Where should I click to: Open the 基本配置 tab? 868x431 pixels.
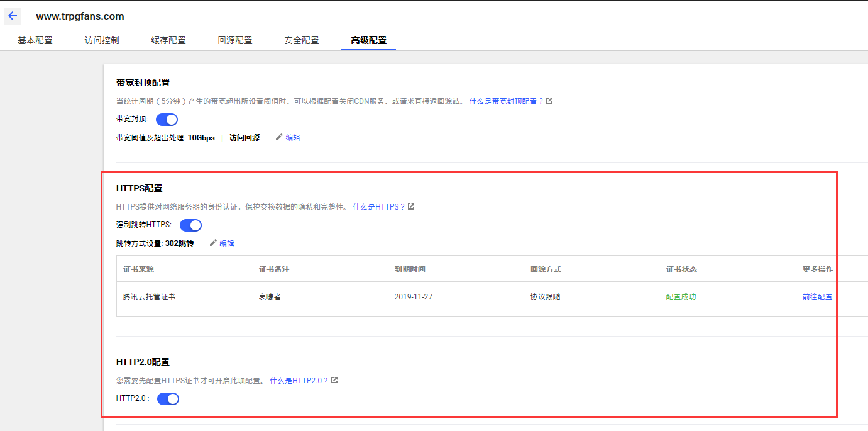(x=35, y=40)
